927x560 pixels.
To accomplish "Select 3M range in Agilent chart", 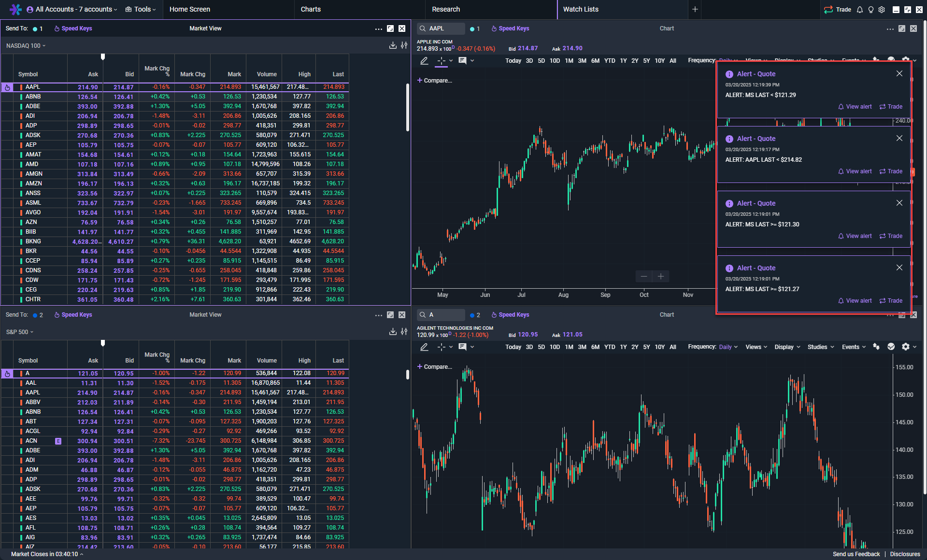I will click(582, 347).
